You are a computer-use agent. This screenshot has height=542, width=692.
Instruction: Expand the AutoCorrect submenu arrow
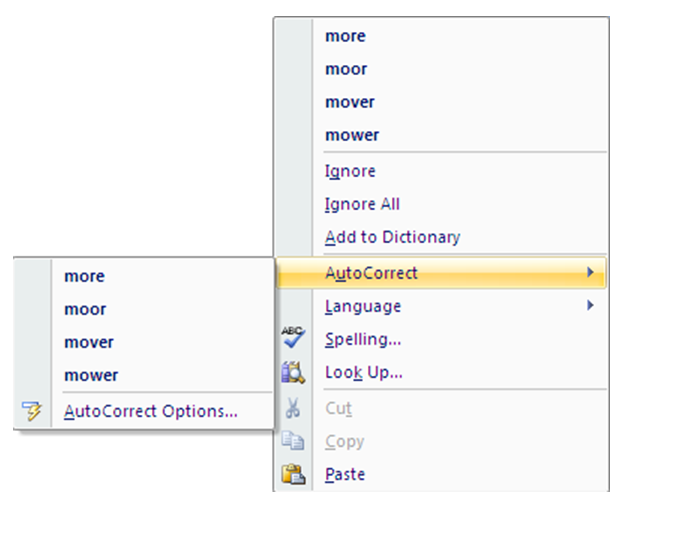[590, 272]
